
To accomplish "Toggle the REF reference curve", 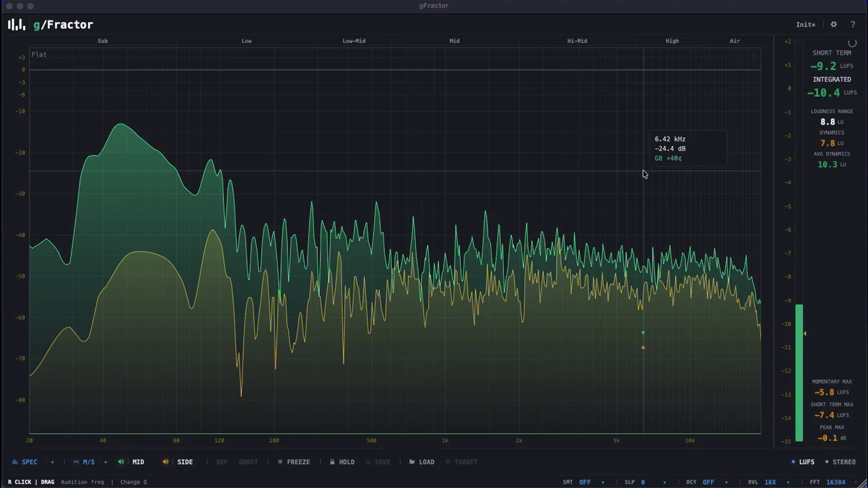I will [x=221, y=462].
